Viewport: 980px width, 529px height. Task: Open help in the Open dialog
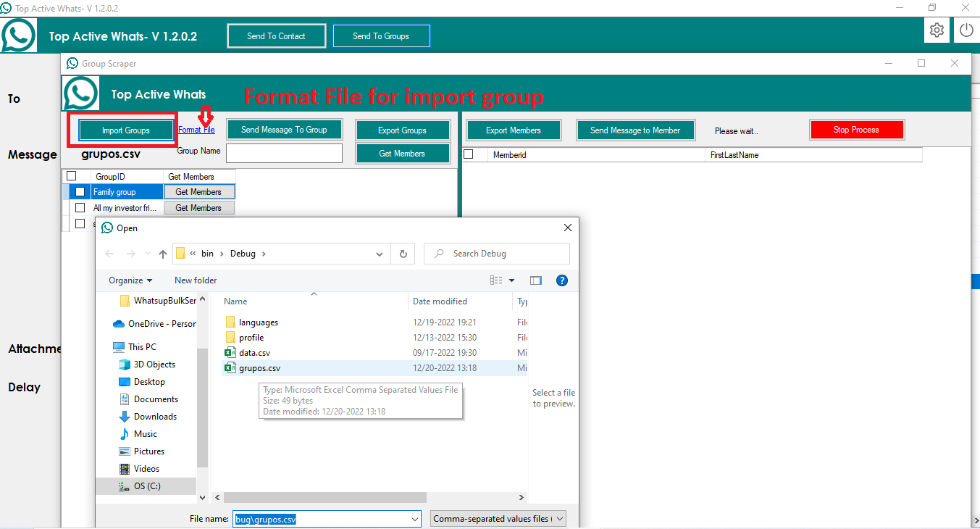(x=561, y=280)
